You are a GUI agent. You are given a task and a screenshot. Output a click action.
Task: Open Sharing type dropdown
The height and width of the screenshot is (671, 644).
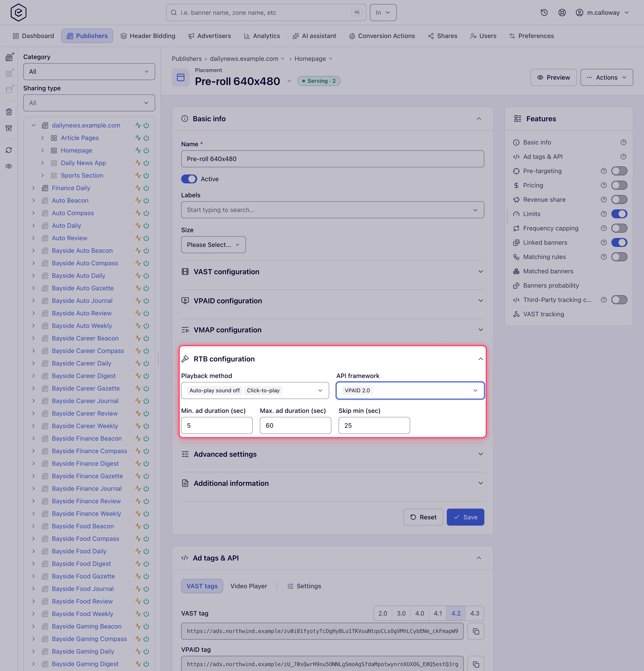pos(89,103)
